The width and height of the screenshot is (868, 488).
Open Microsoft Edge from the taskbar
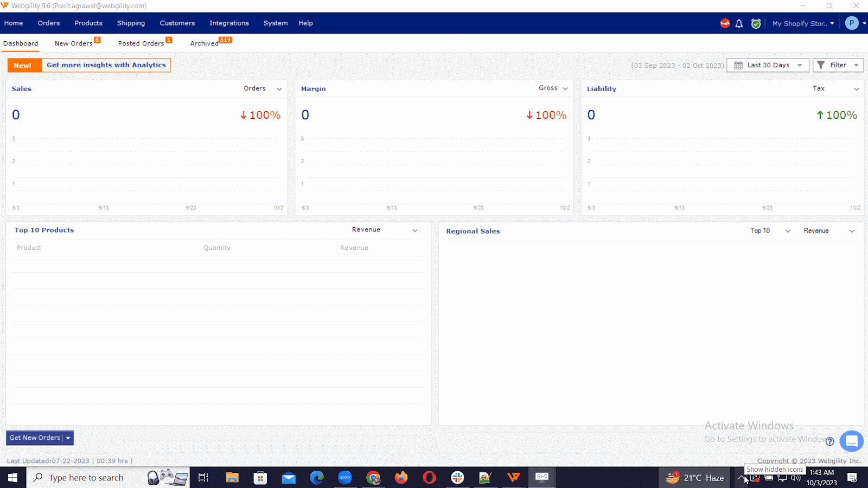(x=317, y=477)
